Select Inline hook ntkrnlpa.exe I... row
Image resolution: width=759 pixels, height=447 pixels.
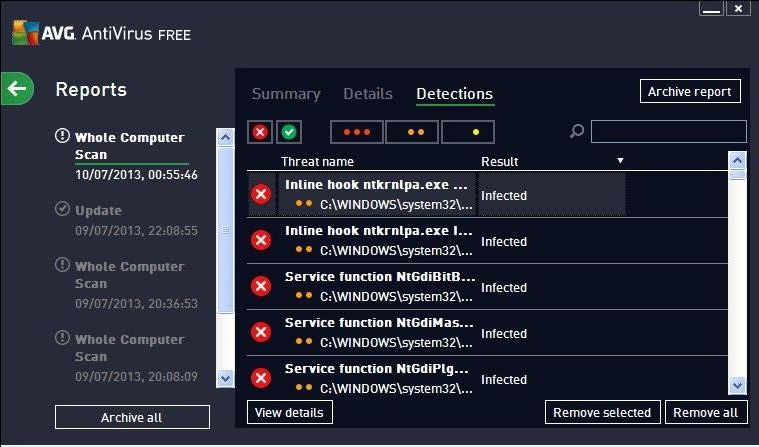click(x=487, y=240)
